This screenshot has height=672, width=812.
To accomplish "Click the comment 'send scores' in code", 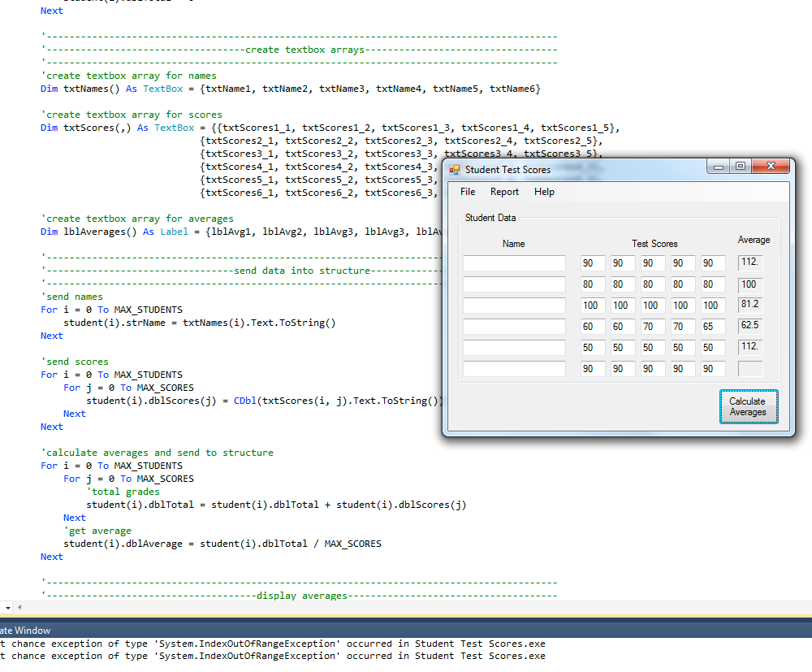I will click(75, 362).
